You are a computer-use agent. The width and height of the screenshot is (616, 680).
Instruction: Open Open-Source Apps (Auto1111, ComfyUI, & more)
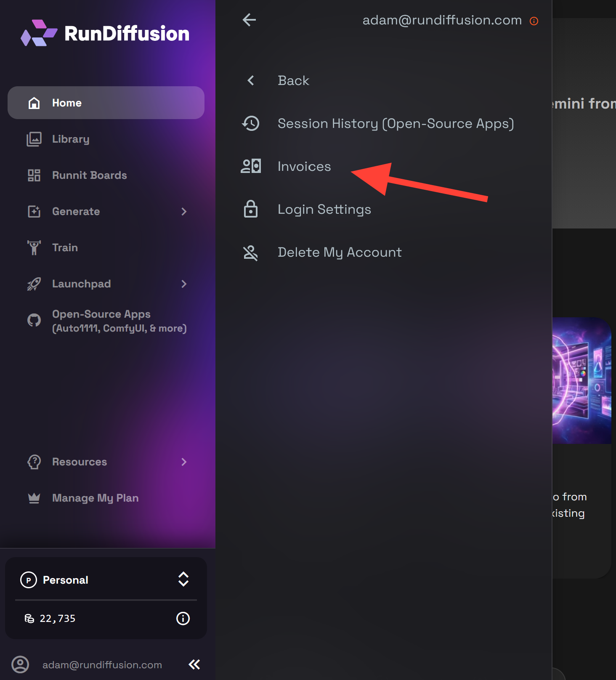tap(106, 321)
